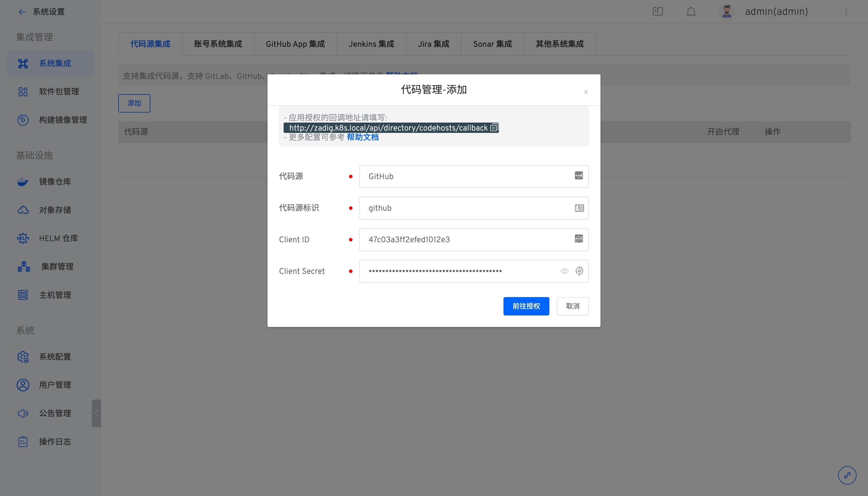Click the 代码管理-添加 dialog title
The image size is (868, 496).
tap(434, 90)
